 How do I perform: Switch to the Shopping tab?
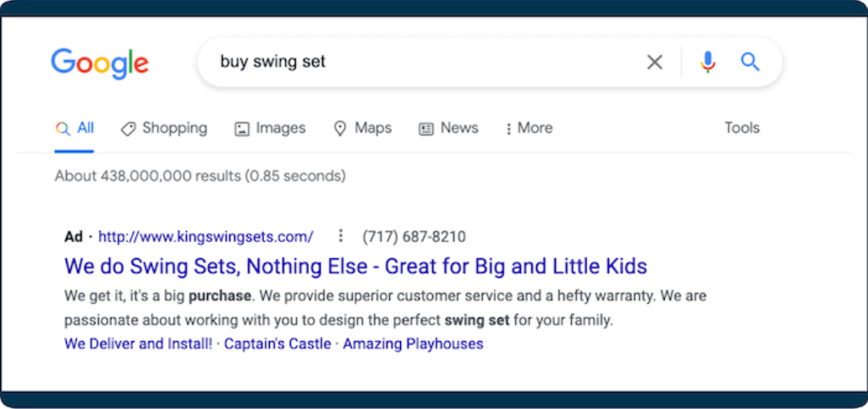coord(164,129)
